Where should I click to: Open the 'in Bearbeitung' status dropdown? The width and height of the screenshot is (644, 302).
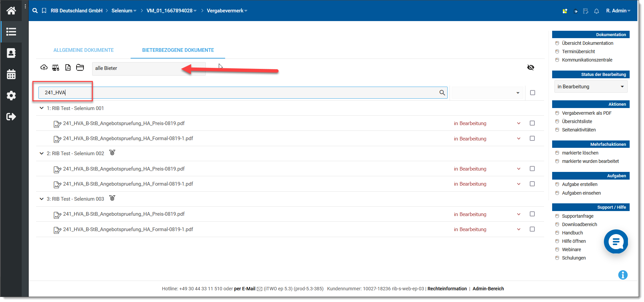[591, 87]
